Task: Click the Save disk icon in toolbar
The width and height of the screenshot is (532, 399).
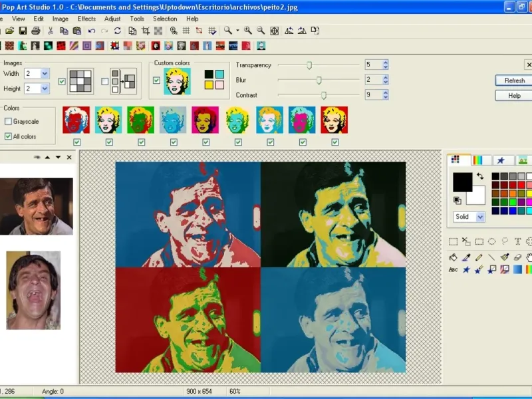Action: [23, 31]
